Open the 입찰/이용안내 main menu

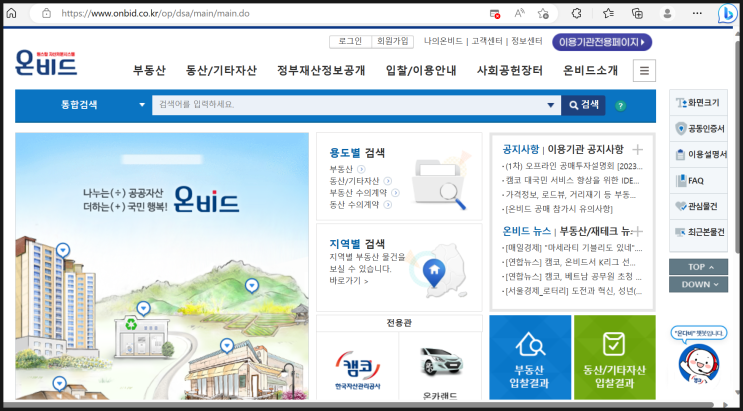[421, 71]
